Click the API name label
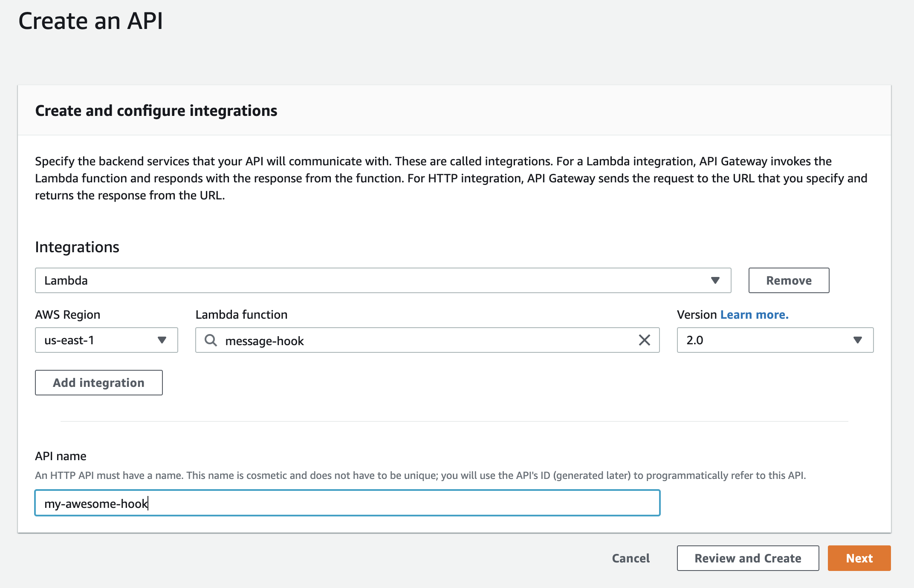 point(61,456)
